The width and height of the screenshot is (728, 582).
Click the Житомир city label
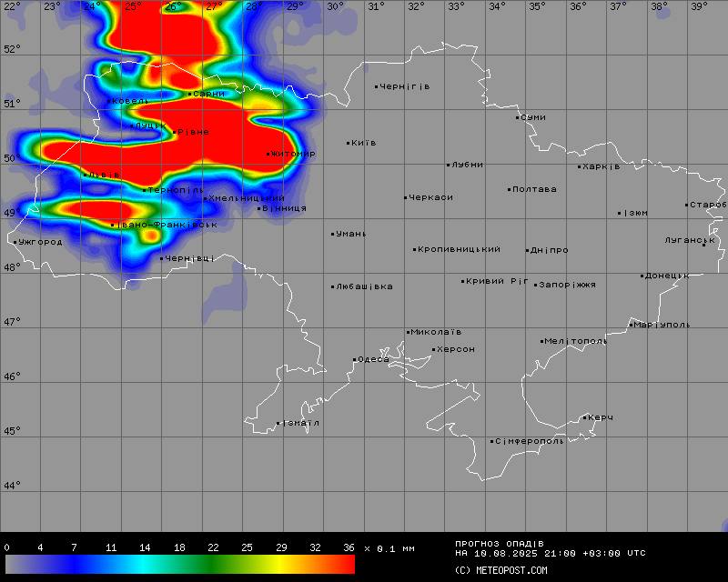coord(294,154)
